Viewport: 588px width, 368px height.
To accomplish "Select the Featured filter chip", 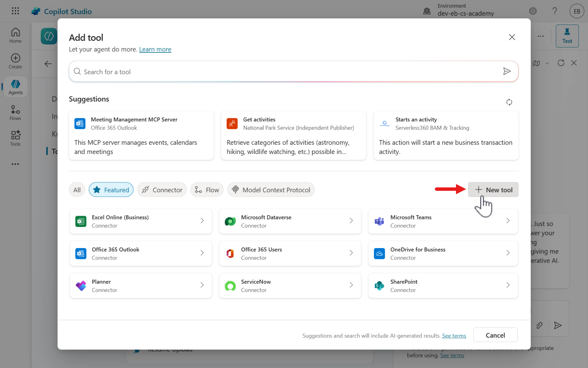I will pos(111,190).
